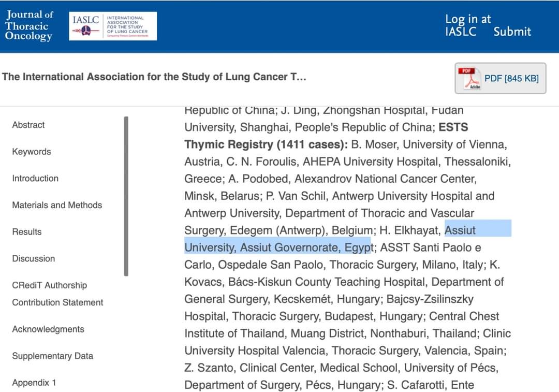This screenshot has width=559, height=392.
Task: Open the Submit link
Action: (512, 32)
